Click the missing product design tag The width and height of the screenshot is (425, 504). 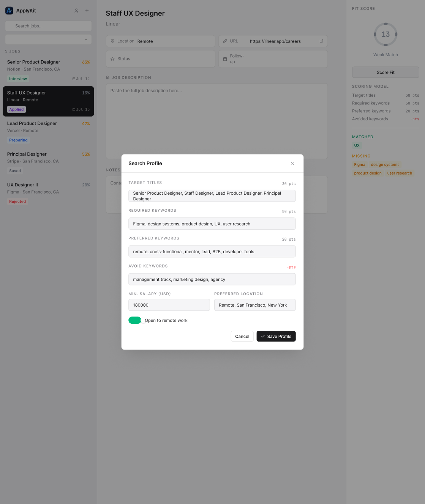click(368, 173)
